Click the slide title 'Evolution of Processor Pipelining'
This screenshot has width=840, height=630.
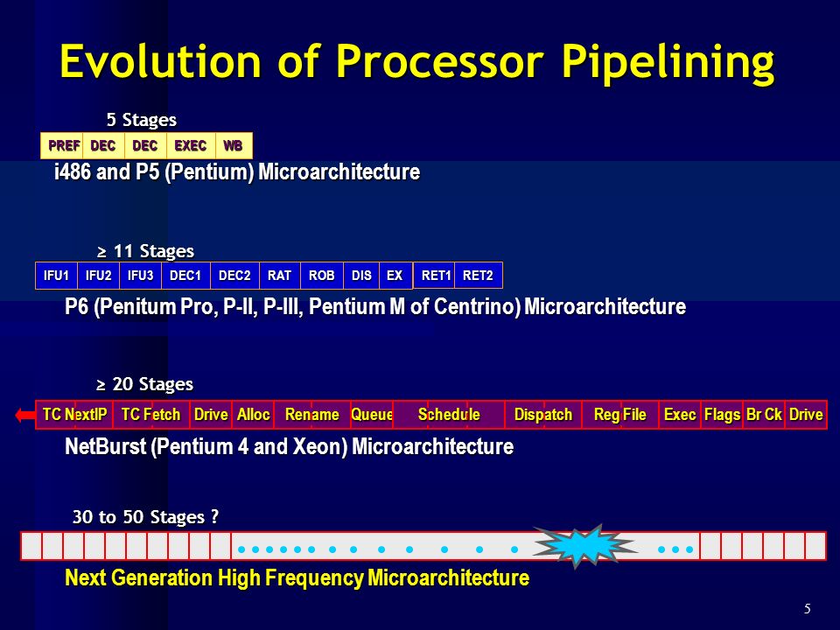click(x=416, y=62)
